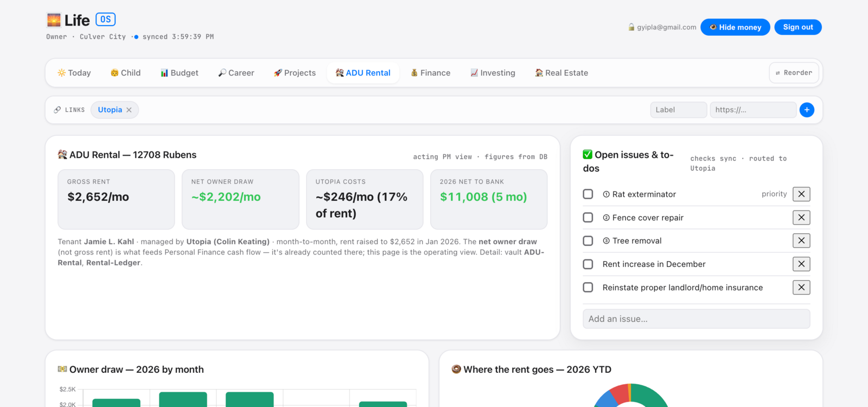868x407 pixels.
Task: Check off Tree removal
Action: coord(588,241)
